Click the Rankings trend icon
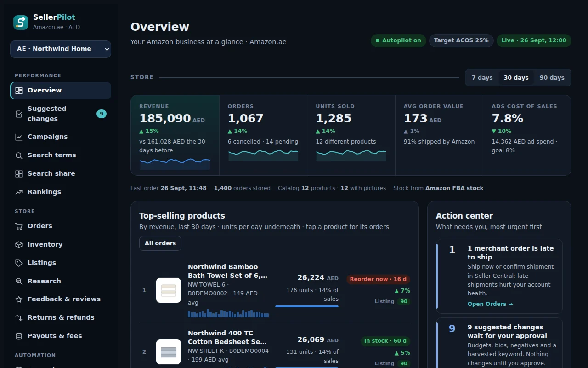This screenshot has width=588, height=368. coord(19,192)
